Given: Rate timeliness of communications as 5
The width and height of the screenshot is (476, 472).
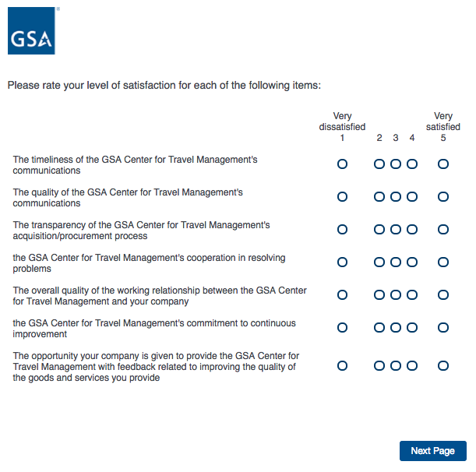Looking at the screenshot, I should coord(443,164).
